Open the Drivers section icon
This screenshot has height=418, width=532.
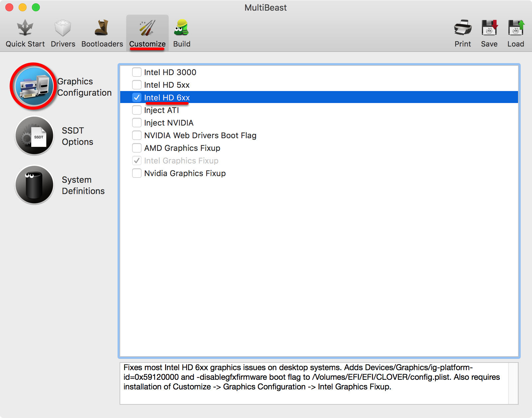tap(63, 28)
